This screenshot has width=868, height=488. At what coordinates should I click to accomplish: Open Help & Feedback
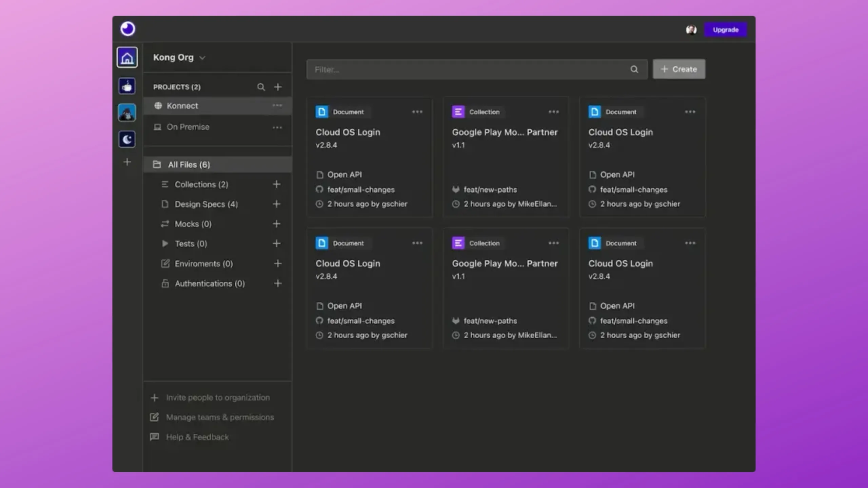(190, 437)
